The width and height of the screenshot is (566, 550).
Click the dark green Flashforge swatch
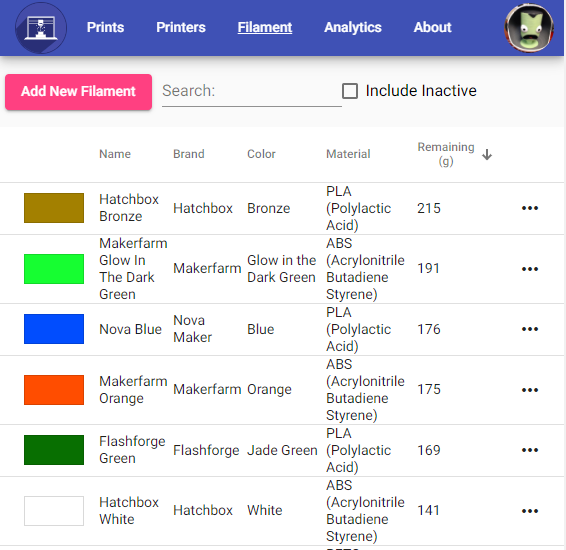[x=54, y=450]
